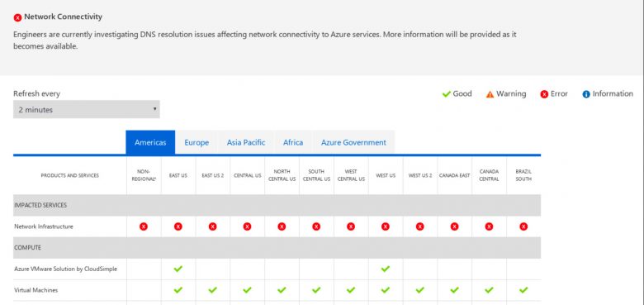
Task: Switch to the Europe tab
Action: (197, 143)
